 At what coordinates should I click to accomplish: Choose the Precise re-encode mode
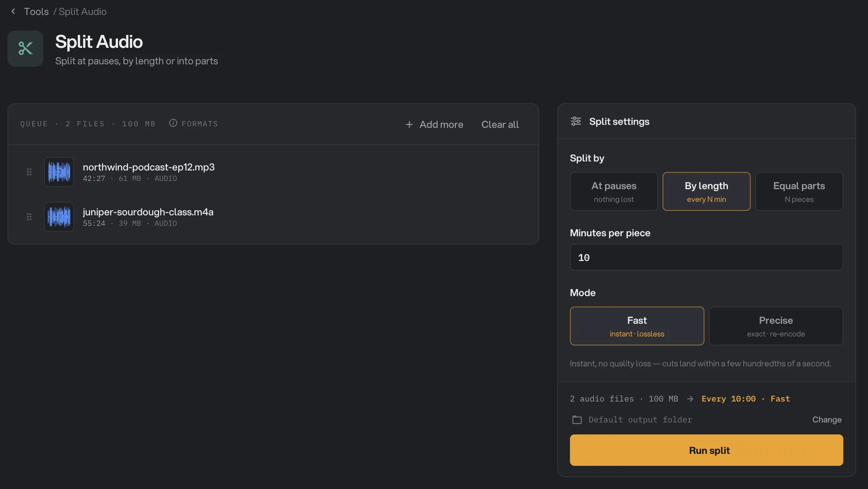click(x=776, y=326)
